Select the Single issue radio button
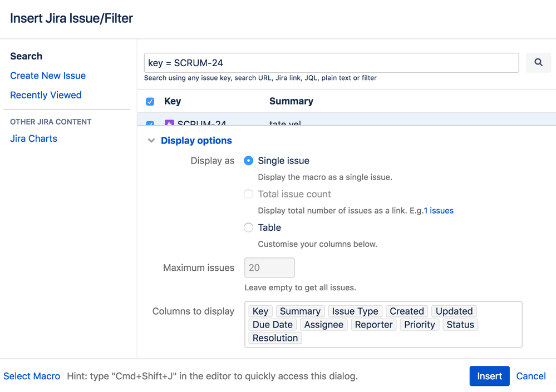The height and width of the screenshot is (392, 556). tap(249, 161)
